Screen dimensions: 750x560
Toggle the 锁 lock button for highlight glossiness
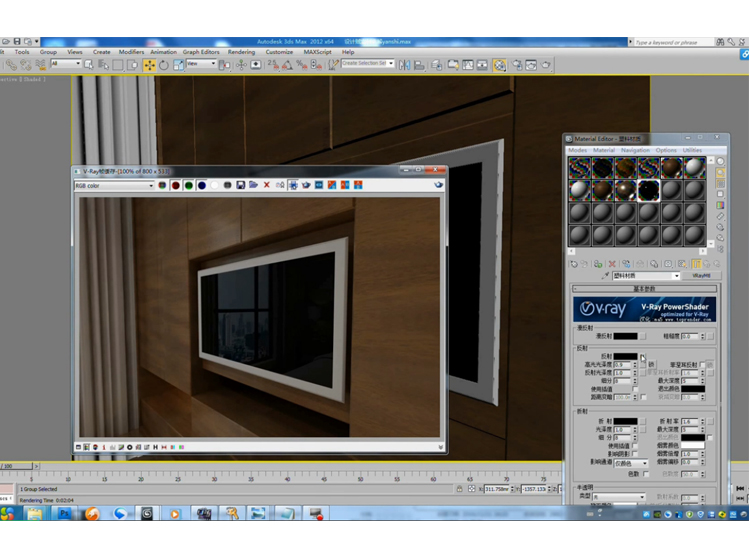651,364
